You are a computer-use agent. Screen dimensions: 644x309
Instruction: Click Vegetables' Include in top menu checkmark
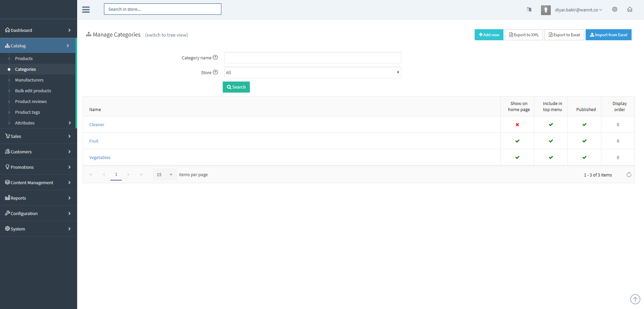coord(551,158)
